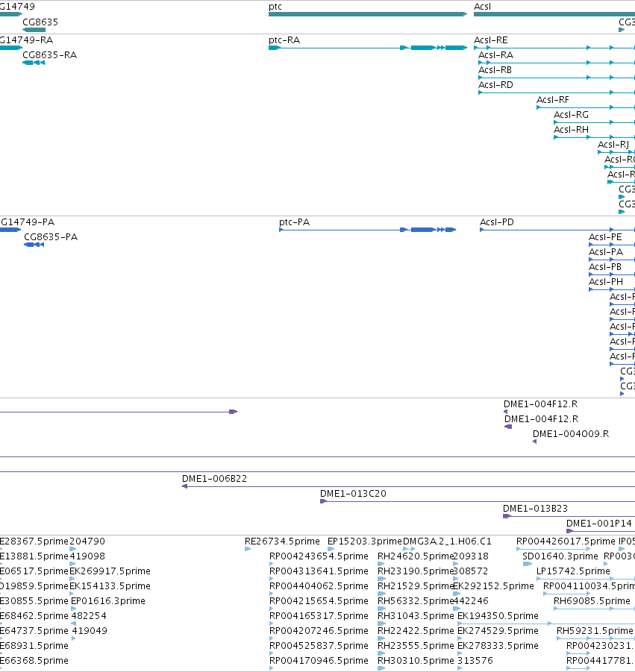Select EST RH24620.5prime
Viewport: 635px width, 672px height.
416,556
